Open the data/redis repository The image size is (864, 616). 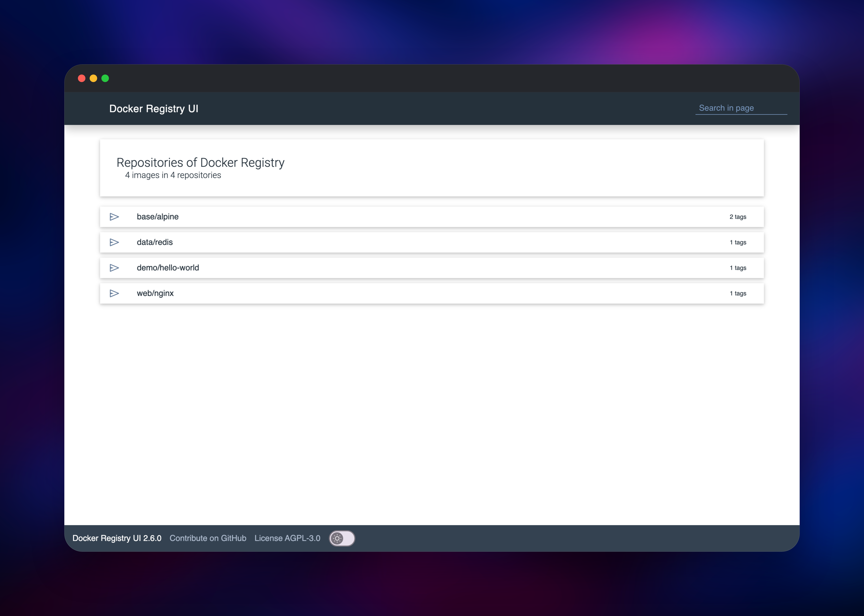tap(432, 242)
